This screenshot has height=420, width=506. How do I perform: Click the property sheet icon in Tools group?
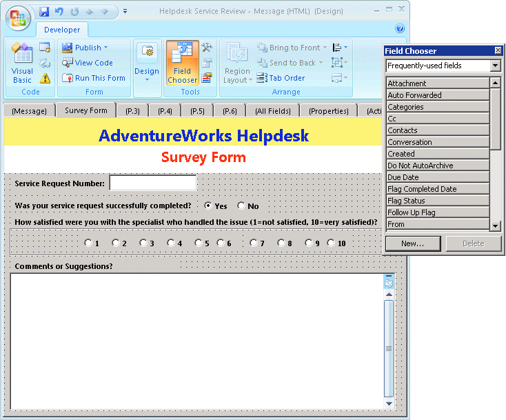pyautogui.click(x=207, y=63)
